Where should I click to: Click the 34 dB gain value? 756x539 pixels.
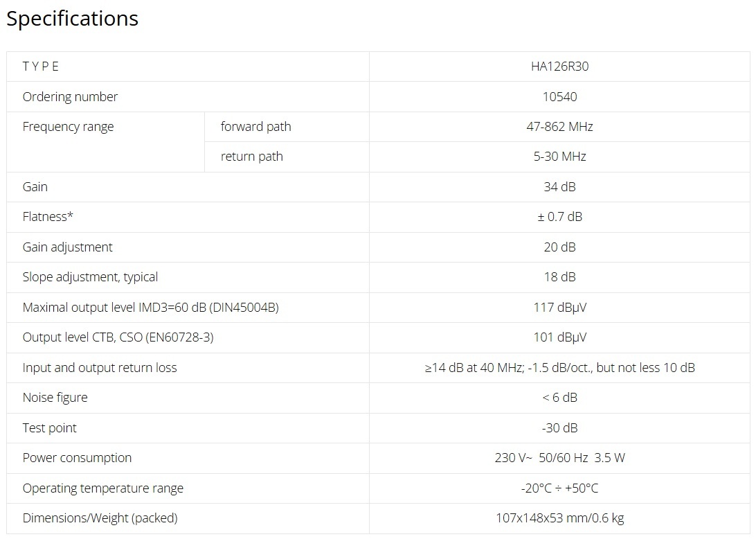559,187
